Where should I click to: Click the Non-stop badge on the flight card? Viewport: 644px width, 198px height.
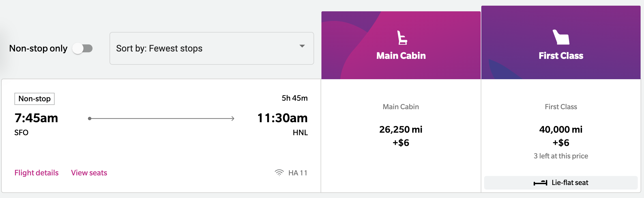(x=34, y=99)
